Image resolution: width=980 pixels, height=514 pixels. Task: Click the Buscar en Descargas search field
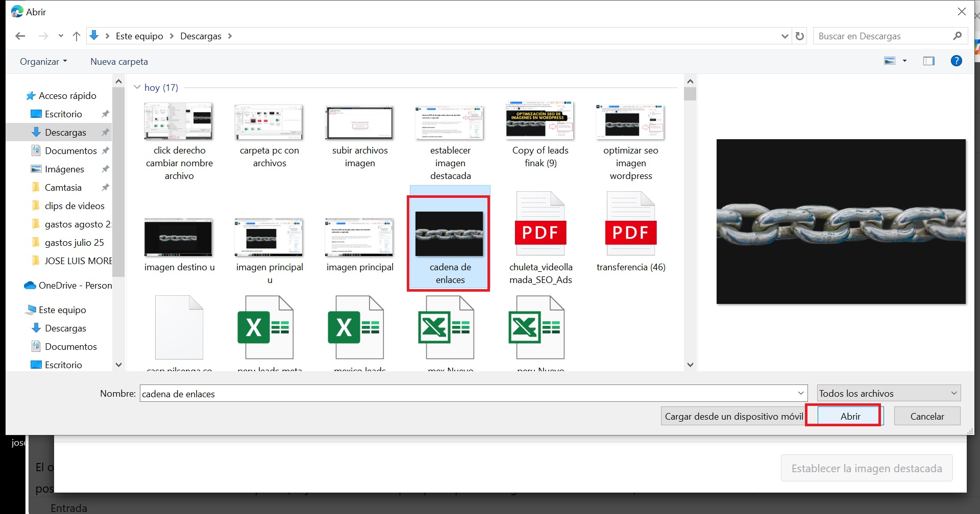pyautogui.click(x=883, y=36)
